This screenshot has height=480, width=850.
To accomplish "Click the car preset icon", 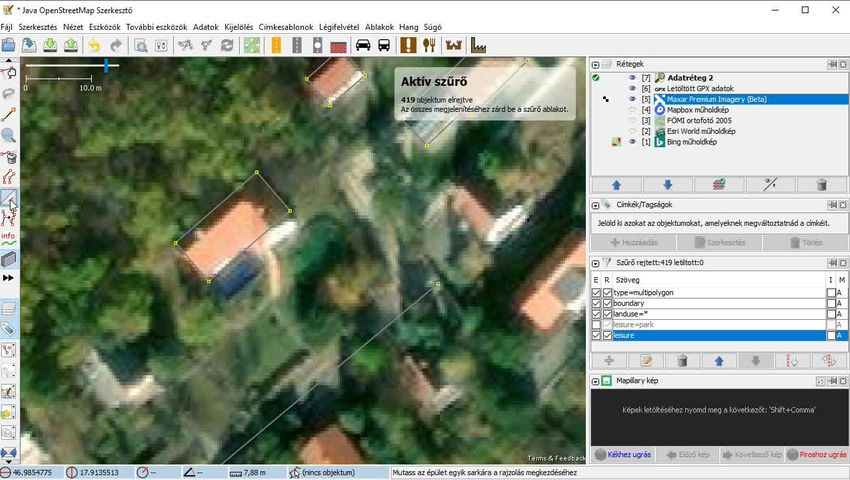I will [x=363, y=46].
